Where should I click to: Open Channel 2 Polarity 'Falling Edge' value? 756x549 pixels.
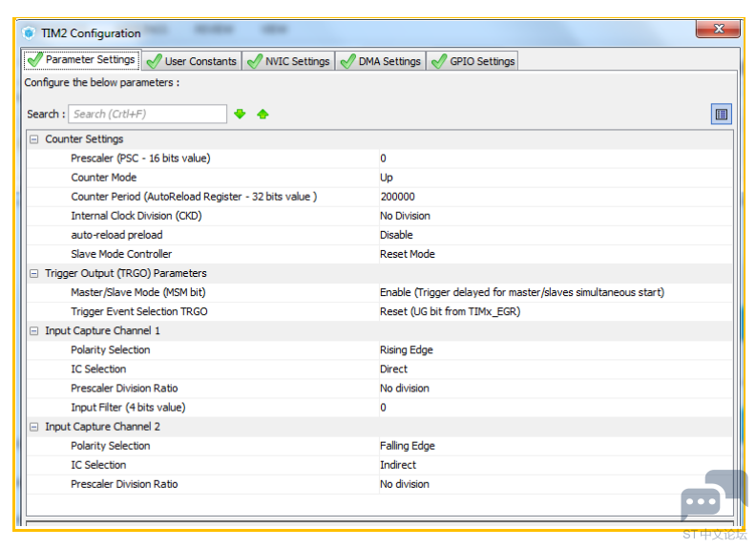(x=556, y=446)
